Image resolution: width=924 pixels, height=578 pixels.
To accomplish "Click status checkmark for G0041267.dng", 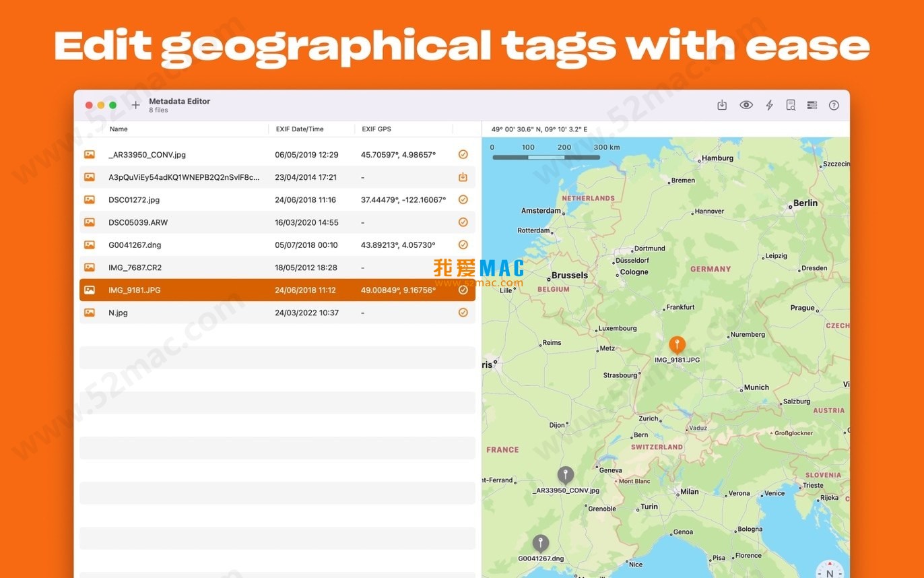I will click(463, 245).
